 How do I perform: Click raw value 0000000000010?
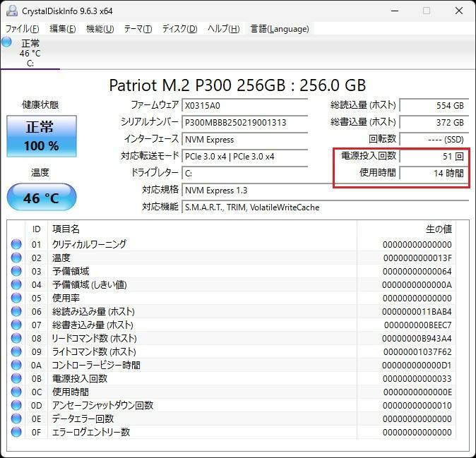click(417, 405)
